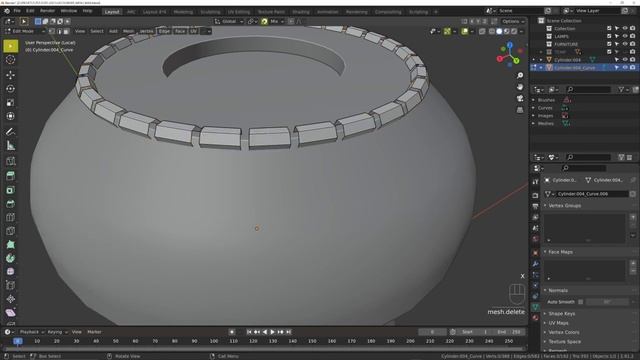Hide the LAMPS collection in viewport
The height and width of the screenshot is (360, 640).
pyautogui.click(x=625, y=36)
